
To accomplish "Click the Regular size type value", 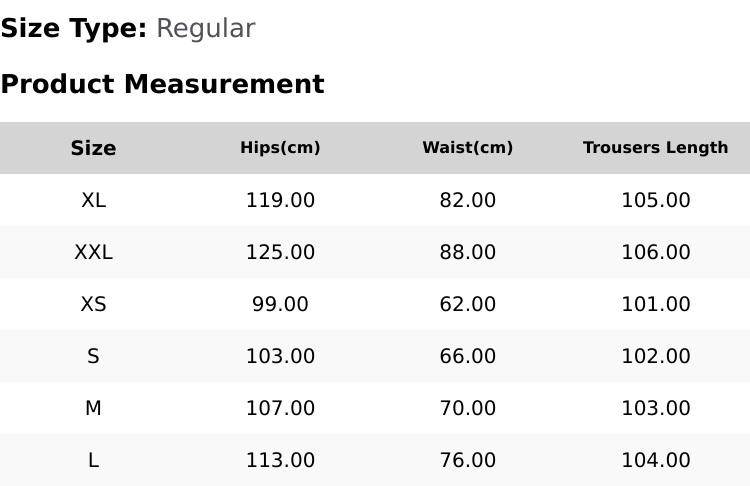I will (x=206, y=28).
